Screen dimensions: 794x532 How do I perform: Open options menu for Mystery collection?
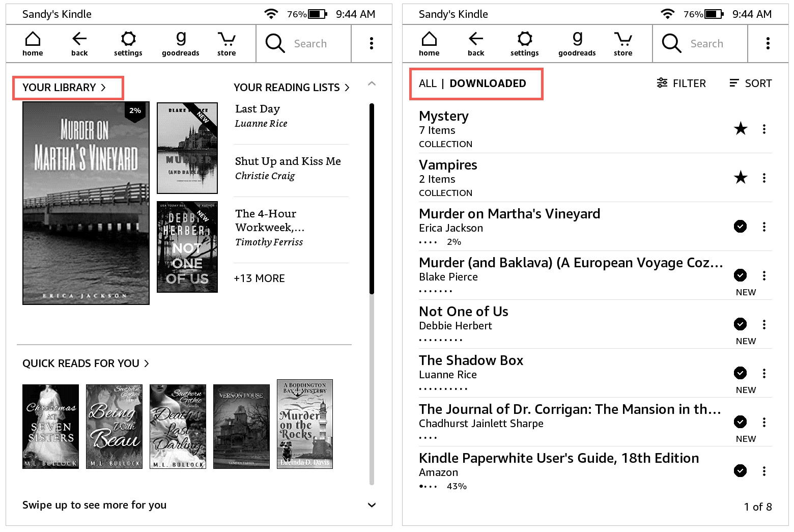click(764, 129)
